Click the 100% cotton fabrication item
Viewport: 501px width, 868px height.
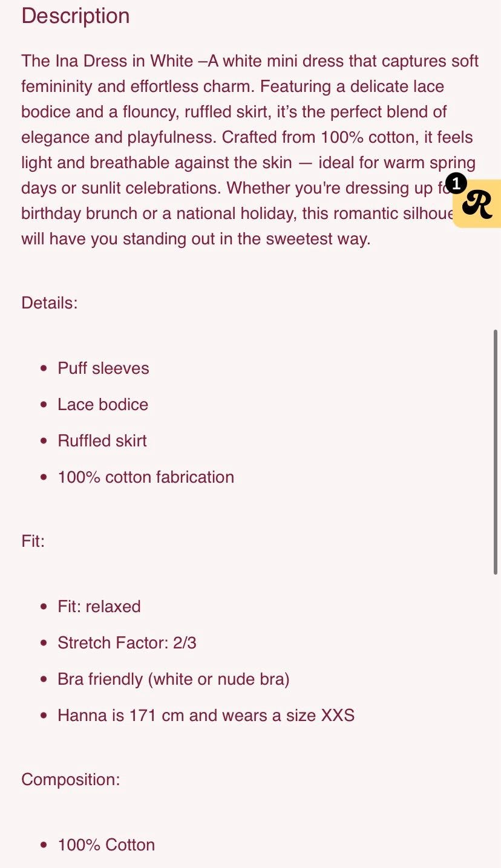[146, 477]
